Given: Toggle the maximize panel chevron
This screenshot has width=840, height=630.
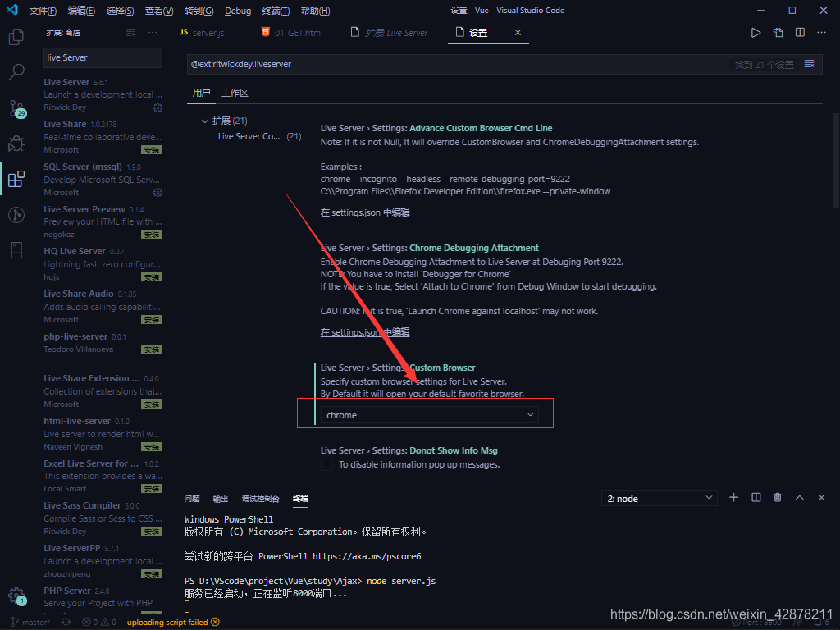Looking at the screenshot, I should (799, 497).
